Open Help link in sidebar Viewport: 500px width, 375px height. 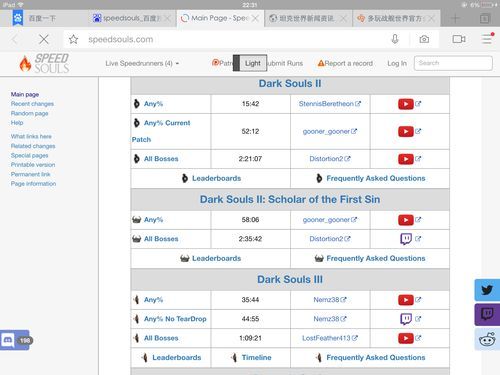pos(17,123)
